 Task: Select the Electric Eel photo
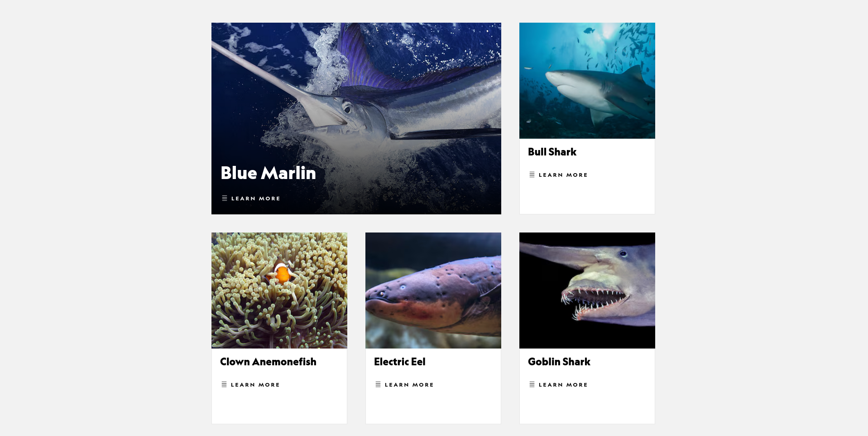pos(433,291)
